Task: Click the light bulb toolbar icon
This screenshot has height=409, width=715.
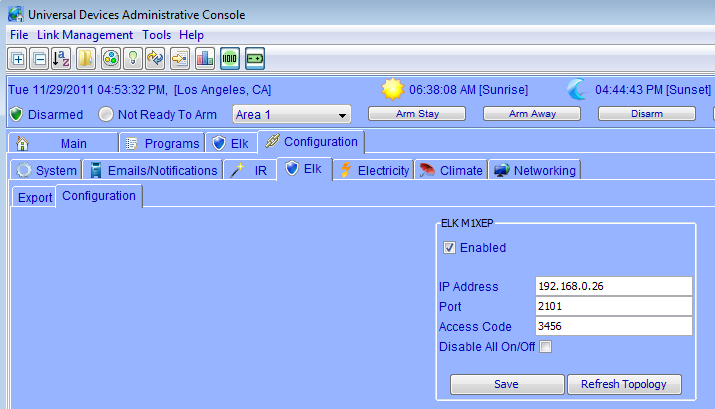Action: pos(133,59)
